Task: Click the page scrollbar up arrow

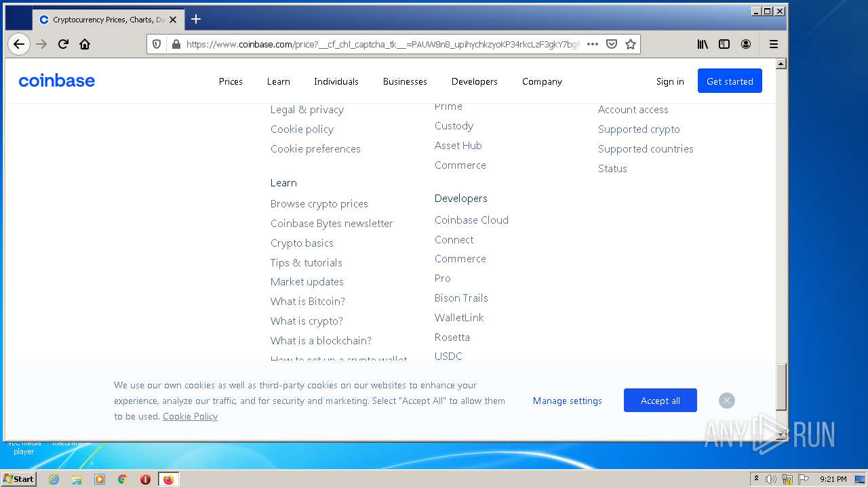Action: point(781,64)
